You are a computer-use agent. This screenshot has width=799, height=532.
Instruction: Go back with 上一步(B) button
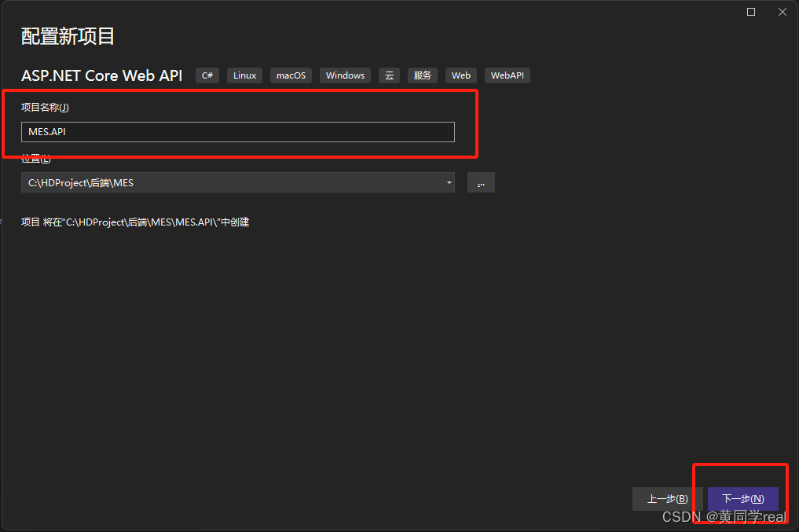[667, 499]
